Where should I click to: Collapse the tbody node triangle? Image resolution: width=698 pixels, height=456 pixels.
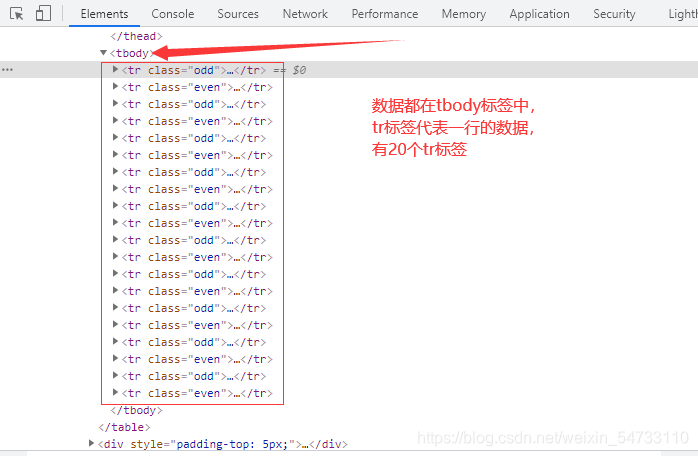click(103, 53)
